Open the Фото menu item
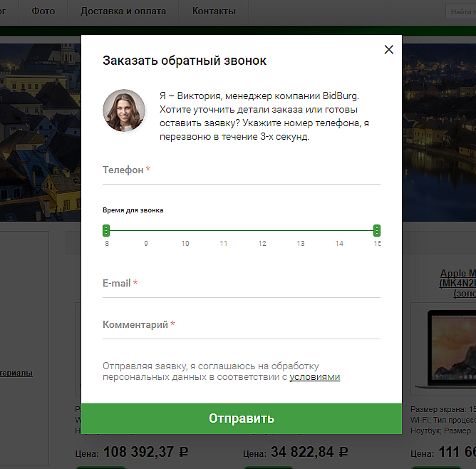Screen dimensions: 476x469 pyautogui.click(x=43, y=11)
